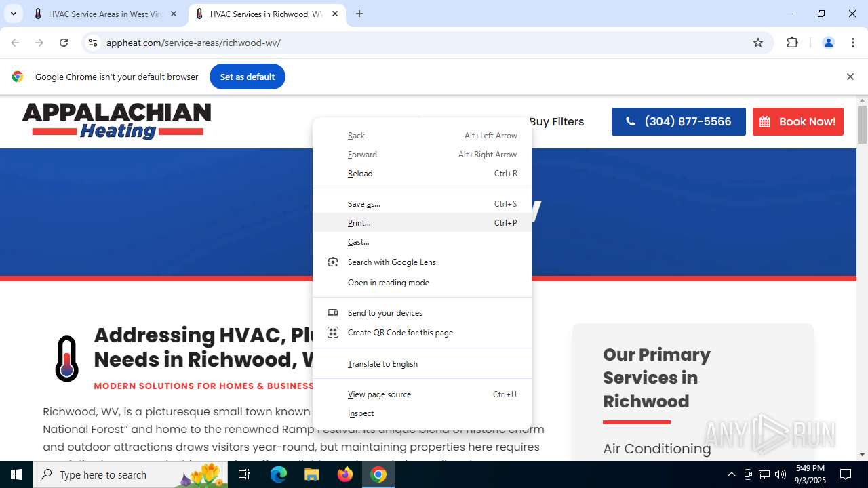Open Chrome three-dot menu
Screen dimensions: 868x488
click(x=853, y=43)
